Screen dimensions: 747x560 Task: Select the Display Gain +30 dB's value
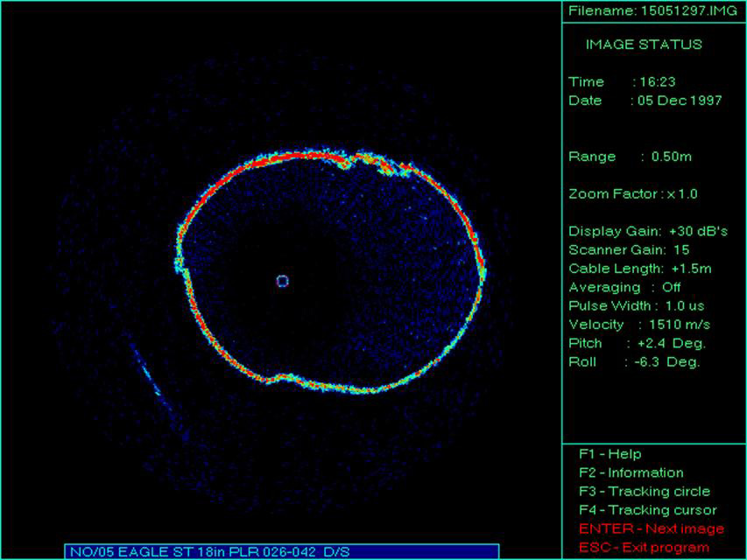click(x=698, y=231)
